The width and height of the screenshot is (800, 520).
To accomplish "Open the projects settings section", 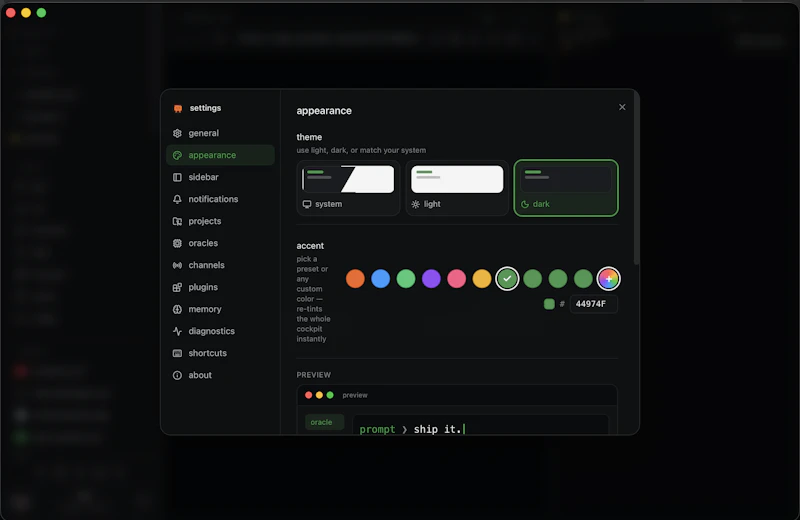I will 220,221.
